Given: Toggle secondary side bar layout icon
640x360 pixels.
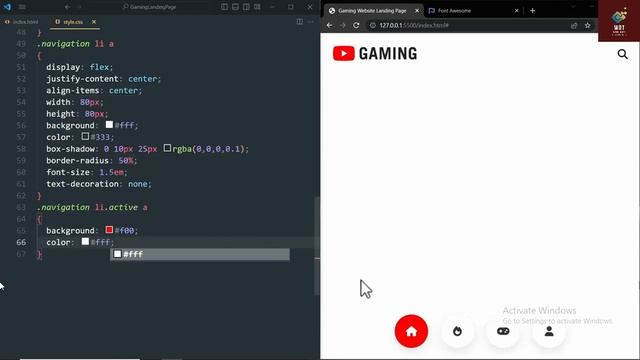Looking at the screenshot, I should click(246, 7).
